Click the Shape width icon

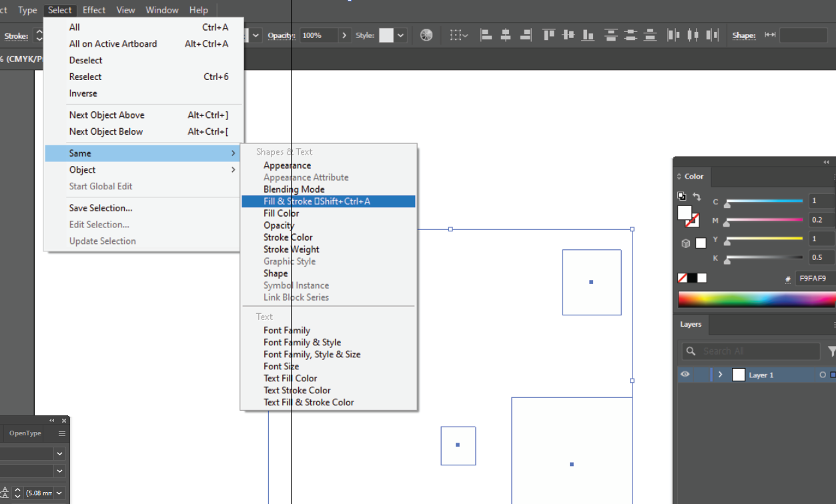[x=770, y=35]
